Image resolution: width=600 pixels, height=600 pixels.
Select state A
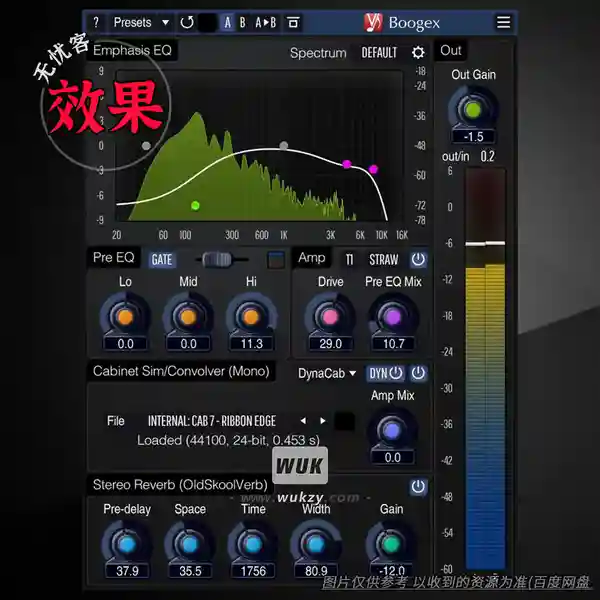click(228, 23)
